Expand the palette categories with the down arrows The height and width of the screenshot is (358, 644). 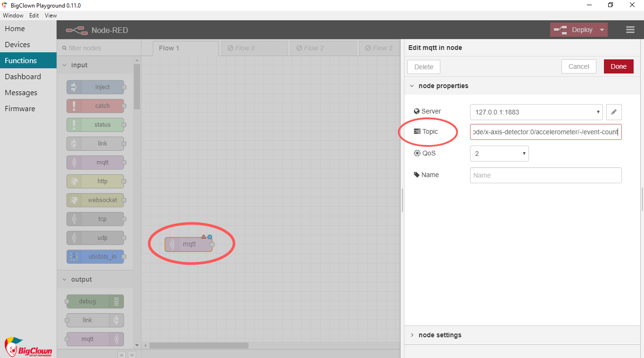click(132, 355)
